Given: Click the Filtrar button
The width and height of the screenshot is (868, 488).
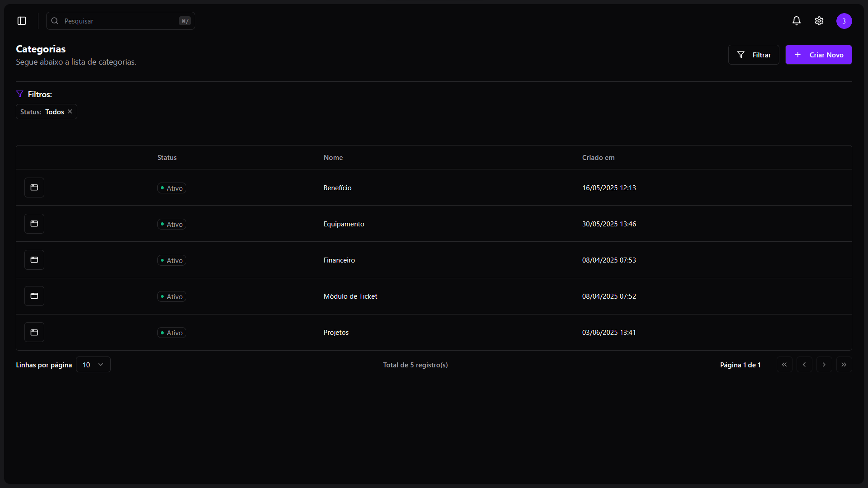Looking at the screenshot, I should tap(754, 55).
